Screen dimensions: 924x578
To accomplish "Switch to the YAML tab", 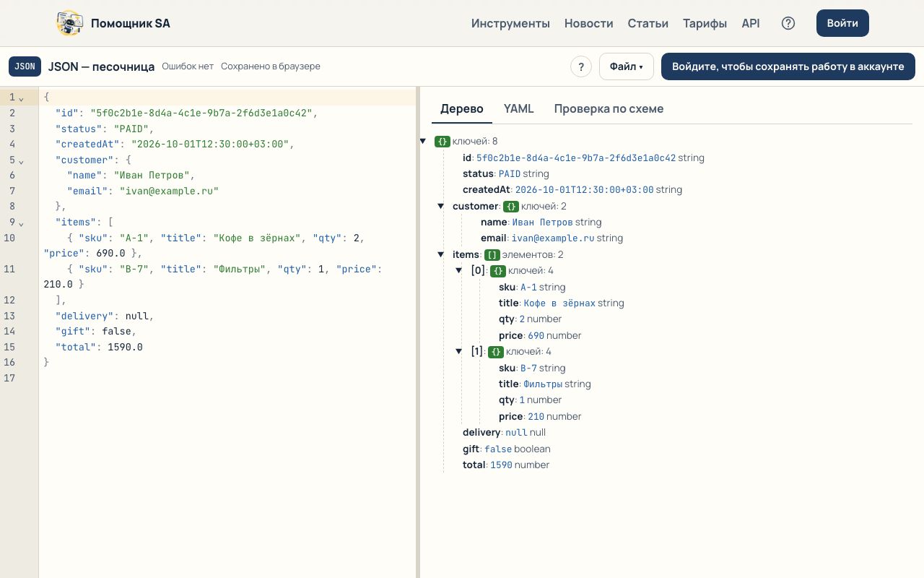I will tap(518, 109).
